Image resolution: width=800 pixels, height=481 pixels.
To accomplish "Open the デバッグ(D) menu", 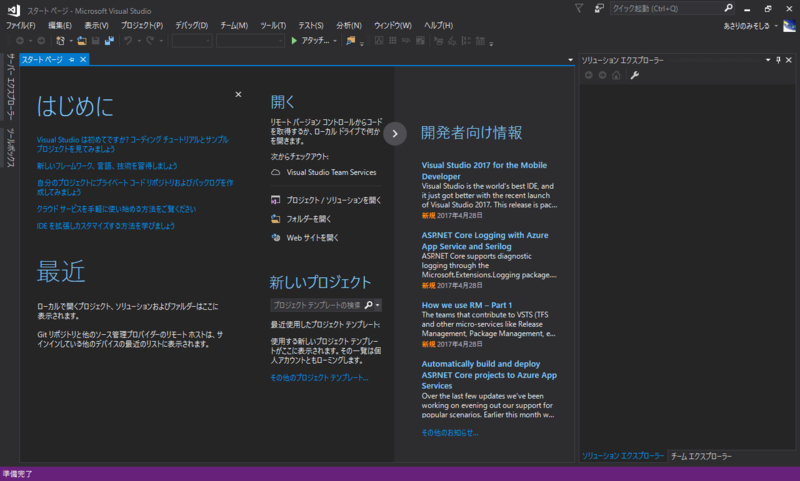I will 192,26.
